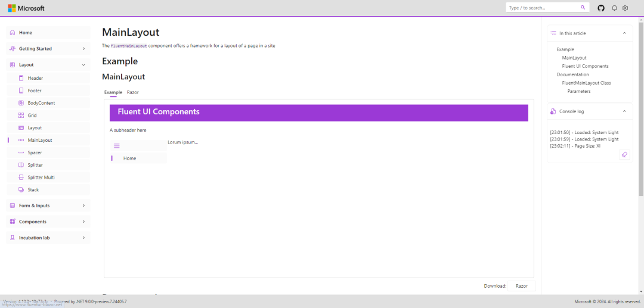Click the Spacer icon
Viewport: 644px width, 308px height.
pos(21,153)
